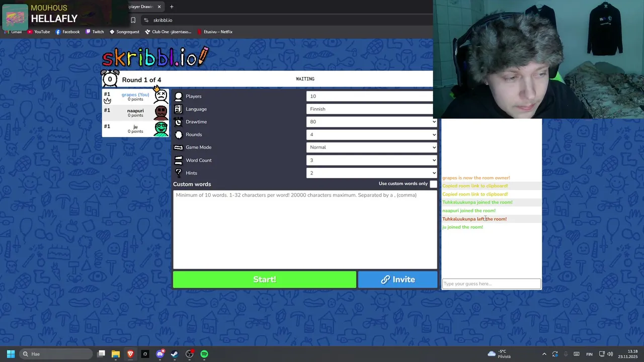Click the green Start! button
644x362 pixels.
(x=265, y=280)
